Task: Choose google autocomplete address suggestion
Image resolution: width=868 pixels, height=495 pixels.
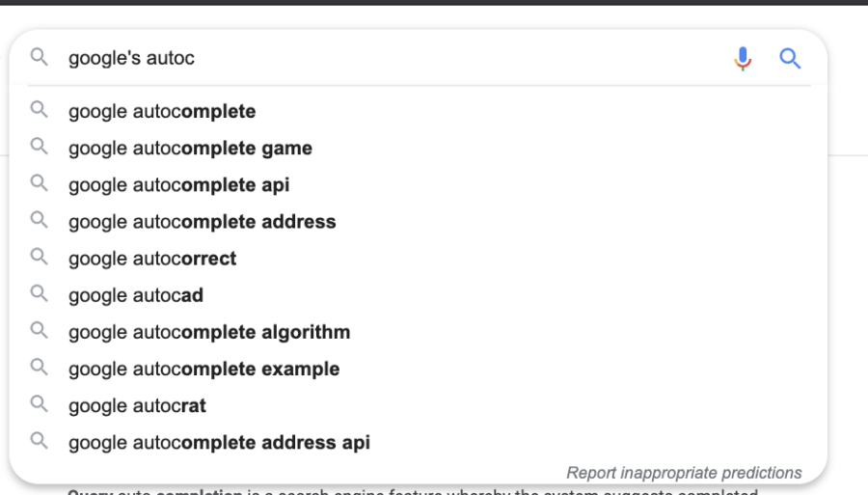Action: point(418,222)
